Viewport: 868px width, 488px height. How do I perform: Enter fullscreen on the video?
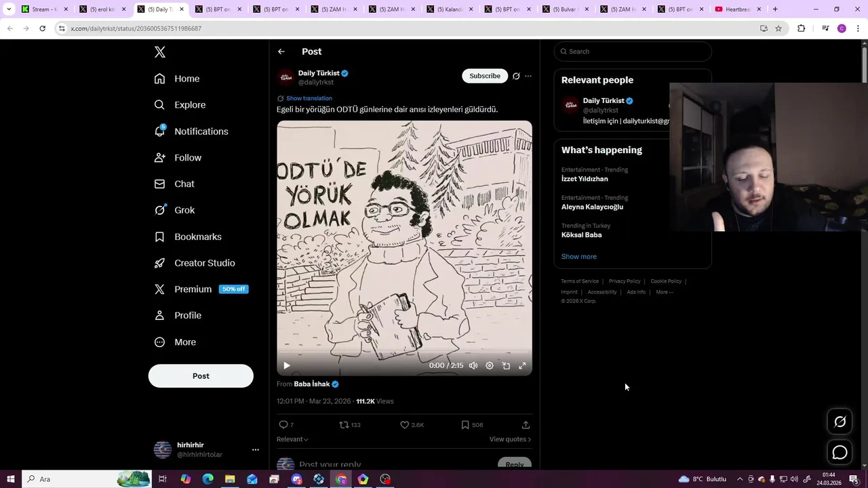click(x=522, y=366)
